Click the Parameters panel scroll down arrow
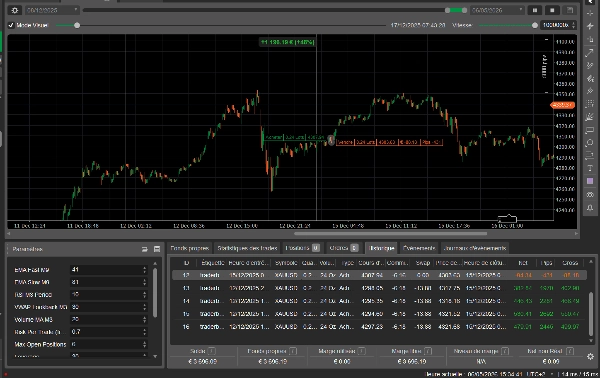Viewport: 600px width, 378px height. click(155, 356)
